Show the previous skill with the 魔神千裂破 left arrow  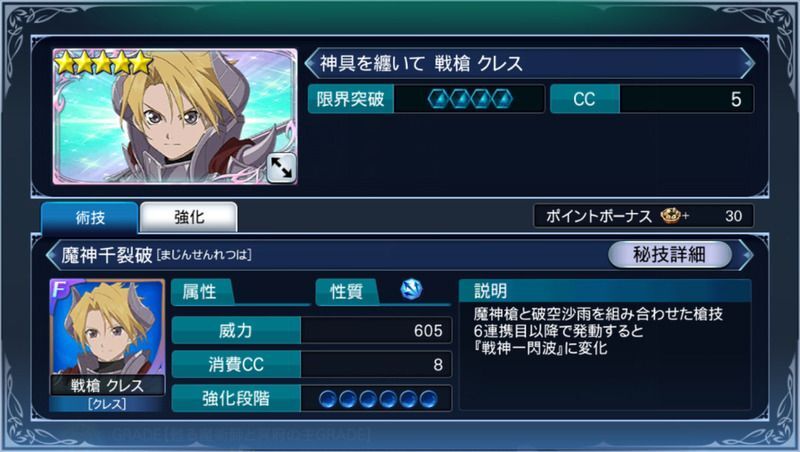point(52,255)
